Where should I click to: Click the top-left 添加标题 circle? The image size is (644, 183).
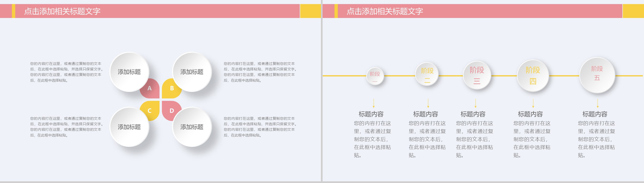click(x=129, y=72)
